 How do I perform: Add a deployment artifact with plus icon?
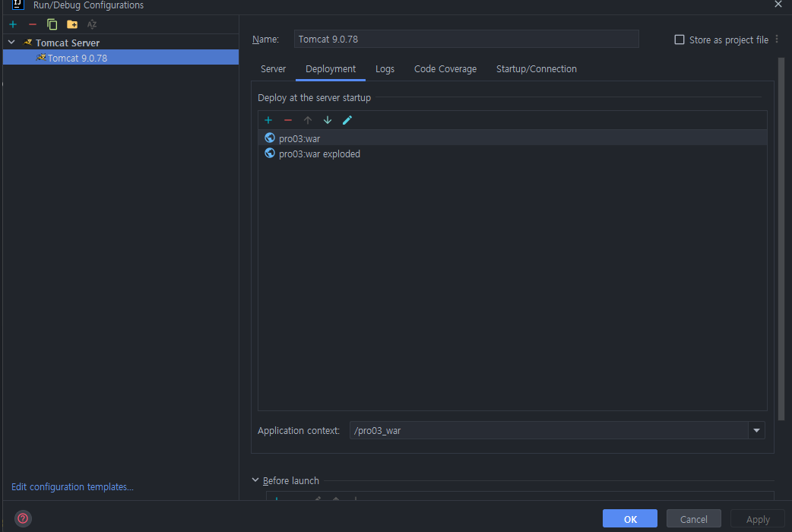coord(268,120)
